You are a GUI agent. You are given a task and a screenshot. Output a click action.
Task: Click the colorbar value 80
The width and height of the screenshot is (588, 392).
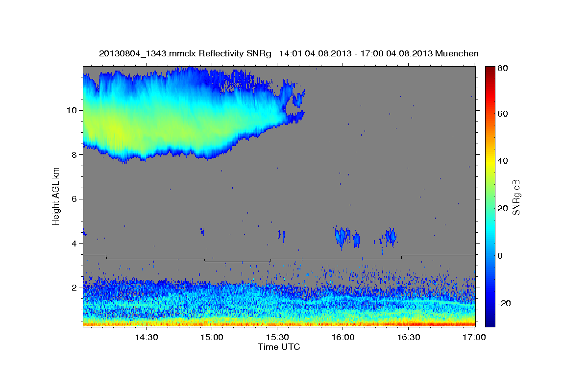(x=504, y=68)
